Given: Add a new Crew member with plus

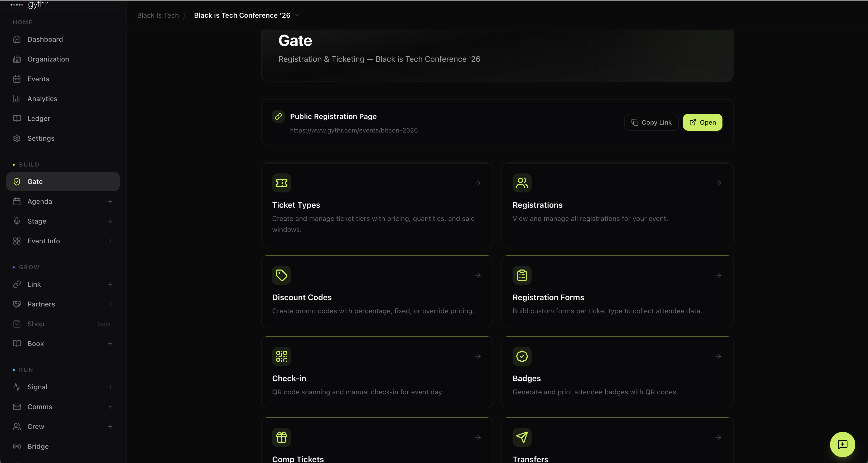Looking at the screenshot, I should click(x=110, y=427).
